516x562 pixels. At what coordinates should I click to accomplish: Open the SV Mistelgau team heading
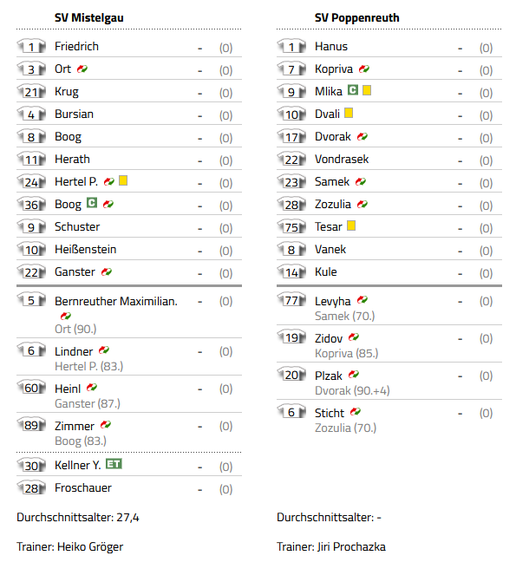point(89,18)
